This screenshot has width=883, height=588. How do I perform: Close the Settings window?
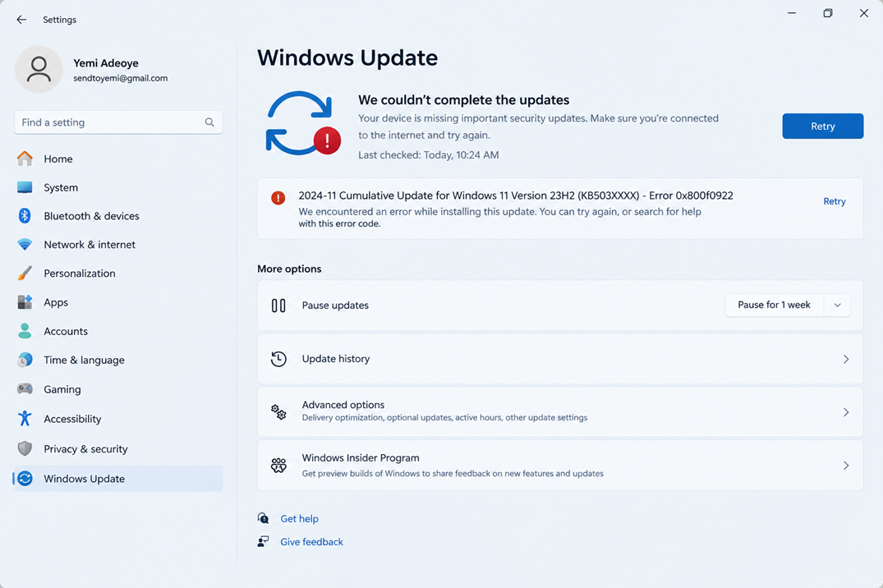point(864,13)
